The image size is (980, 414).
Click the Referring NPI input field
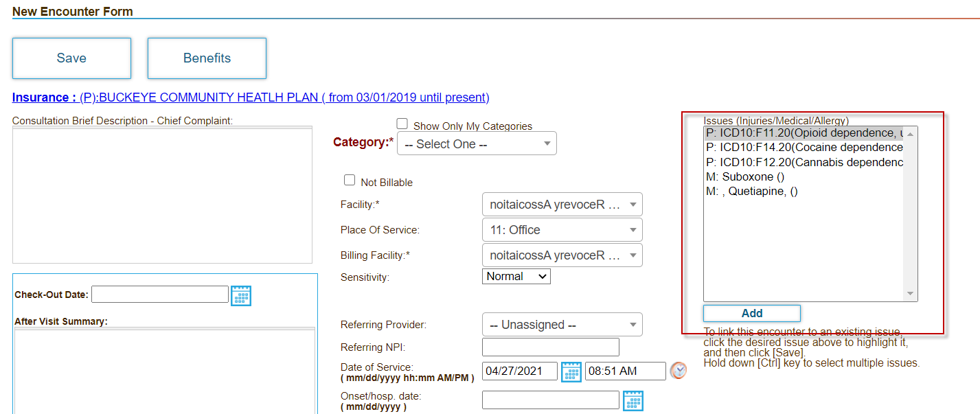[x=550, y=347]
